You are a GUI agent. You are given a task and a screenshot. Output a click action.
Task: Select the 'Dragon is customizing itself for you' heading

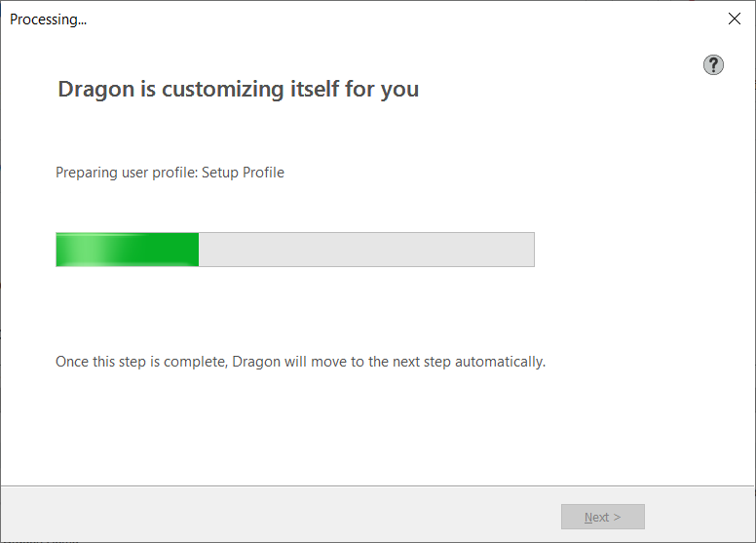pyautogui.click(x=238, y=90)
